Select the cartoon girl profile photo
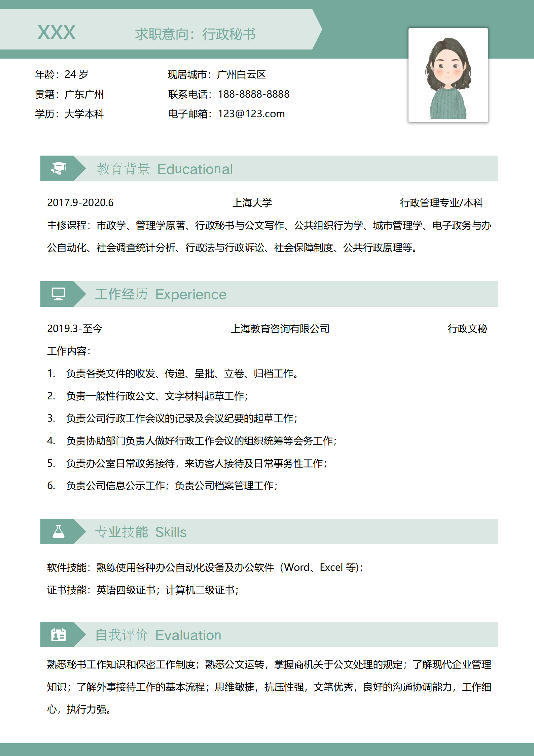534x756 pixels. coord(448,75)
